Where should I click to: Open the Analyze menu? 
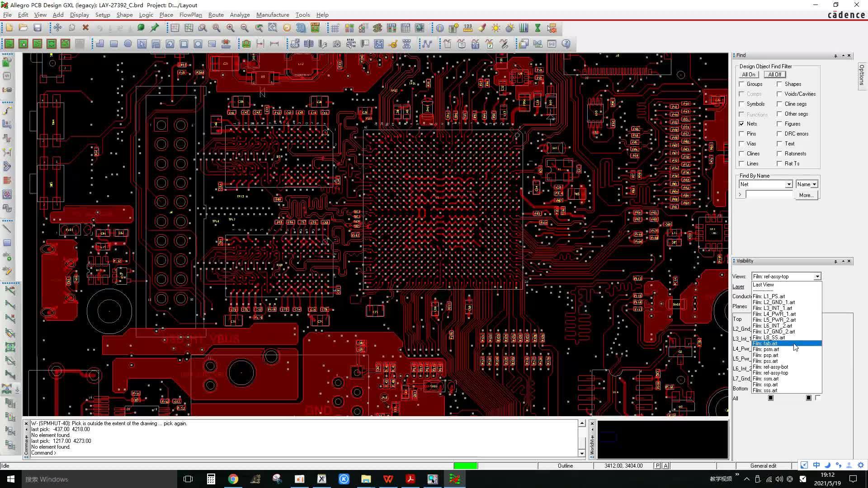click(x=240, y=15)
